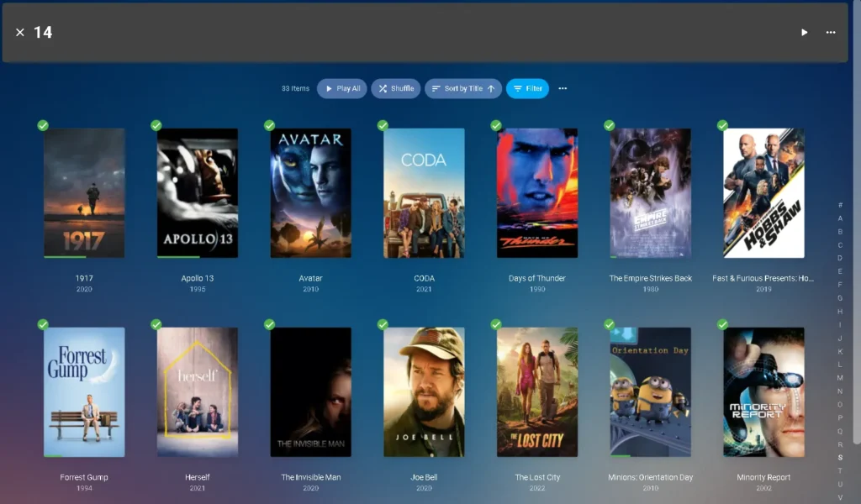Deselect the Avatar movie checkmark
The height and width of the screenshot is (504, 861).
(x=269, y=126)
